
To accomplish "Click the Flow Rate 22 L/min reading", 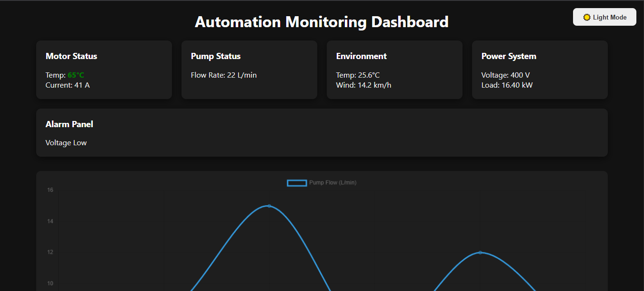I will click(223, 75).
